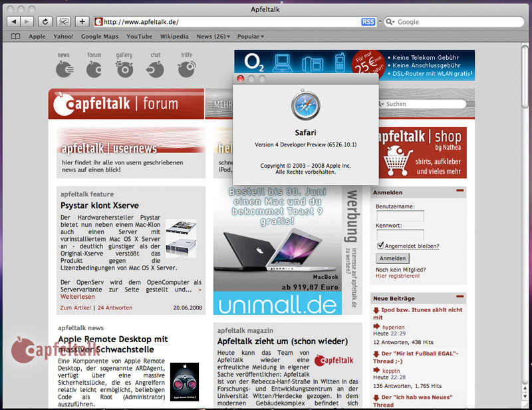532x410 pixels.
Task: Click the vertical scrollbar thumb
Action: [x=525, y=77]
